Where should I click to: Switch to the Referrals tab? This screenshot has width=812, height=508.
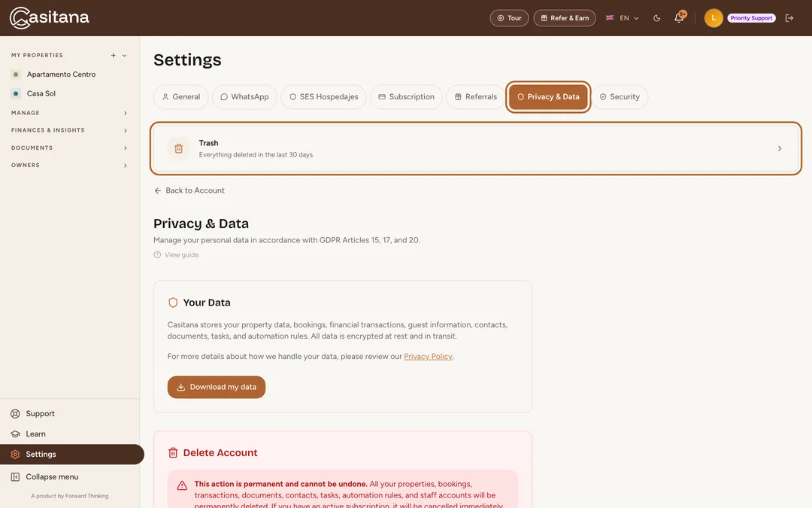click(475, 97)
